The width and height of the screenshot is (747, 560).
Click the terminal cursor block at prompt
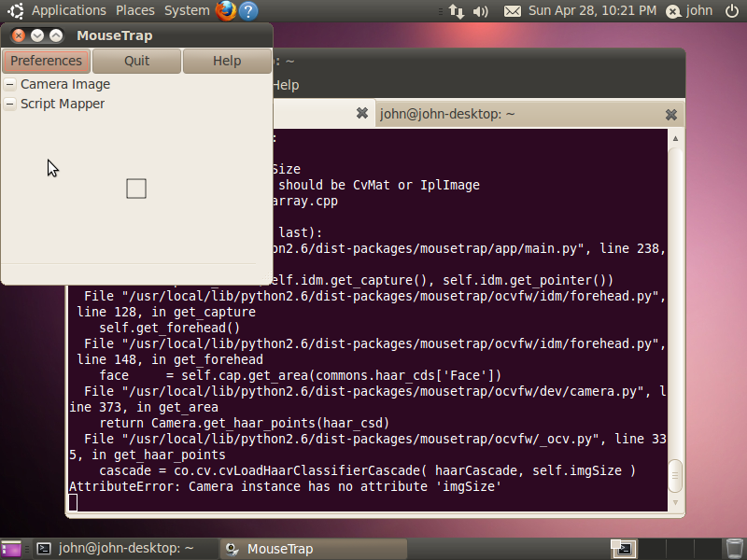click(73, 502)
